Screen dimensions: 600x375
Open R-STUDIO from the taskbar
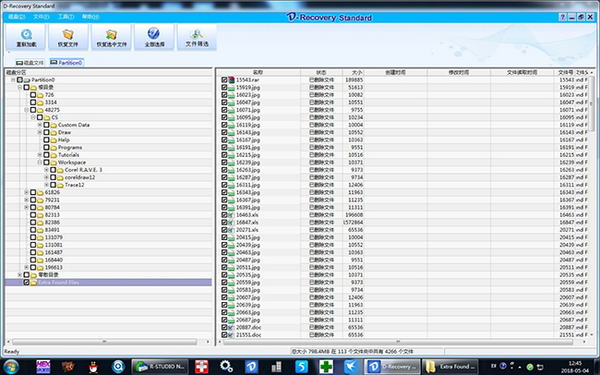160,367
